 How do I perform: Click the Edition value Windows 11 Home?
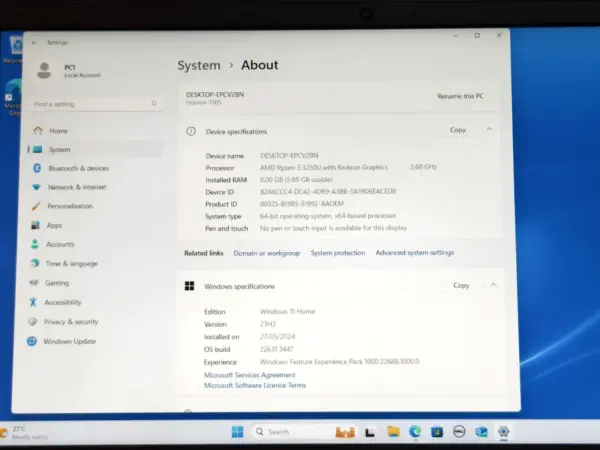(x=287, y=311)
